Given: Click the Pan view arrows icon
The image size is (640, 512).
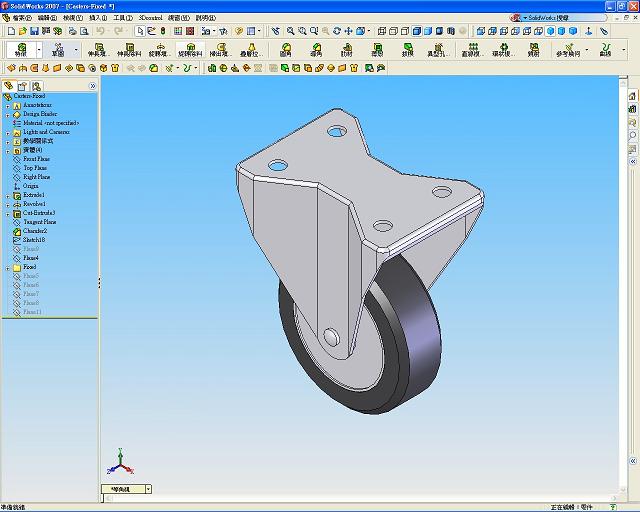Looking at the screenshot, I should pyautogui.click(x=348, y=31).
